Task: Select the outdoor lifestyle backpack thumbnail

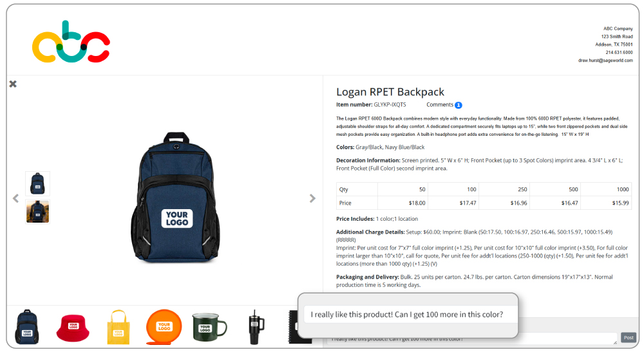Action: (37, 211)
